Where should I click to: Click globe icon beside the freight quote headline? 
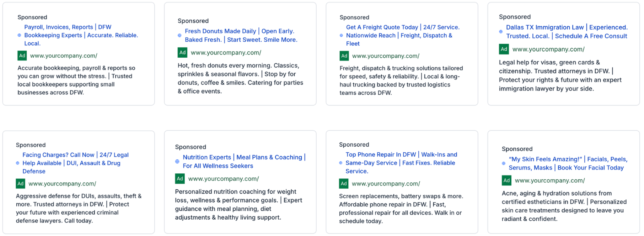[341, 36]
